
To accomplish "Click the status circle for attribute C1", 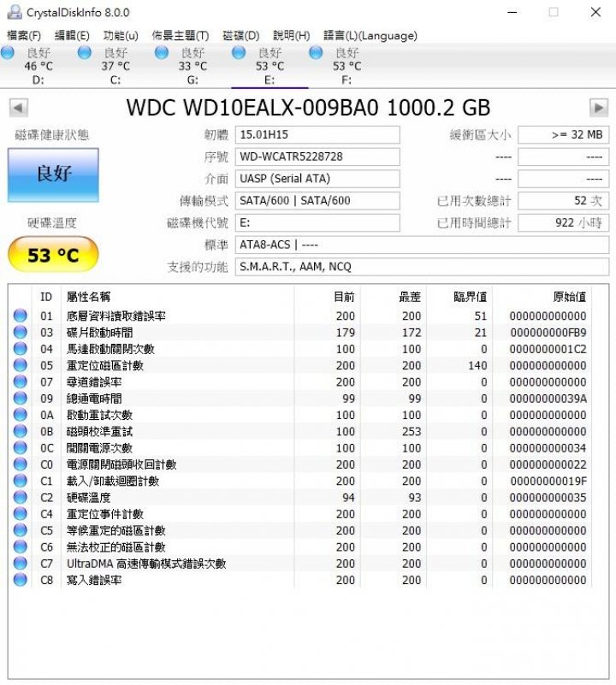I will click(21, 481).
